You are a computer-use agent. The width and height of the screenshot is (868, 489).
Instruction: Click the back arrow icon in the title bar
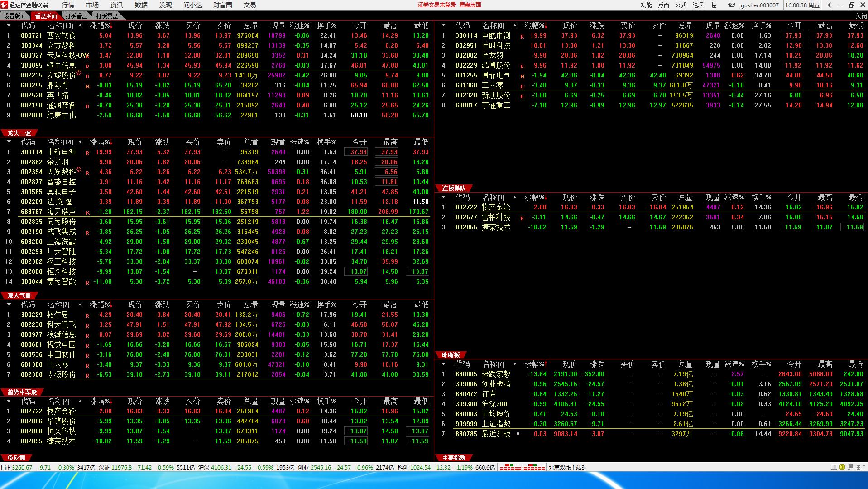coord(830,5)
